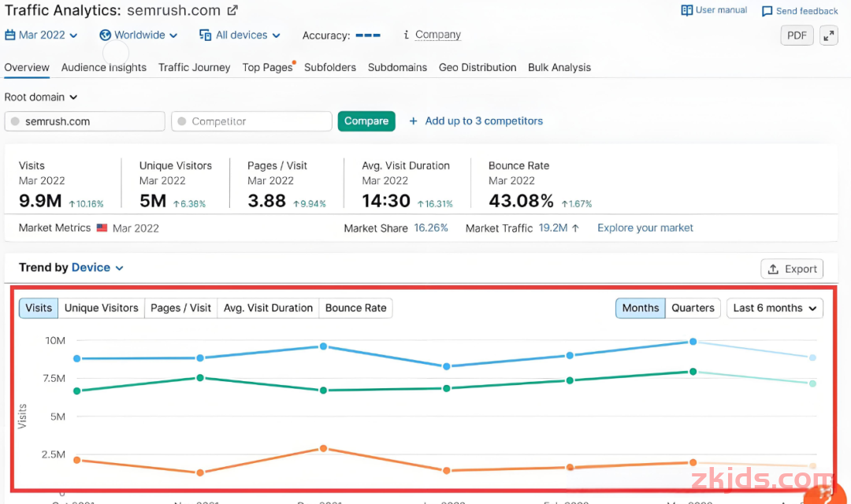Click the Pages / Visit 3.88 value
Viewport: 851px width, 504px height.
[x=266, y=201]
